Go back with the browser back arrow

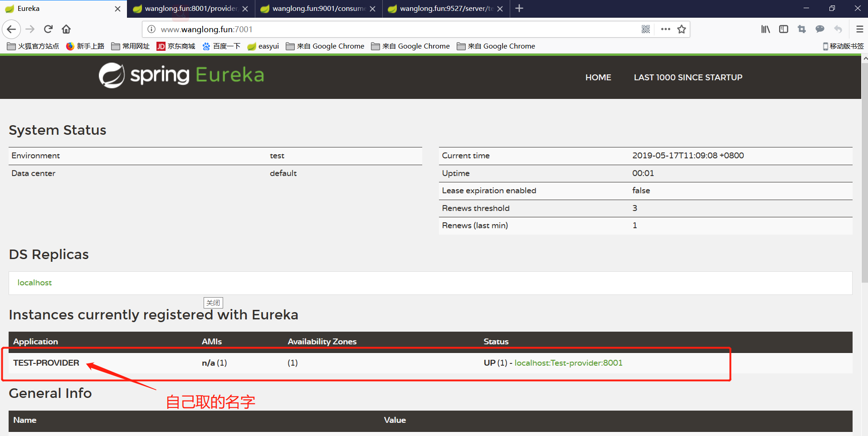pyautogui.click(x=11, y=29)
